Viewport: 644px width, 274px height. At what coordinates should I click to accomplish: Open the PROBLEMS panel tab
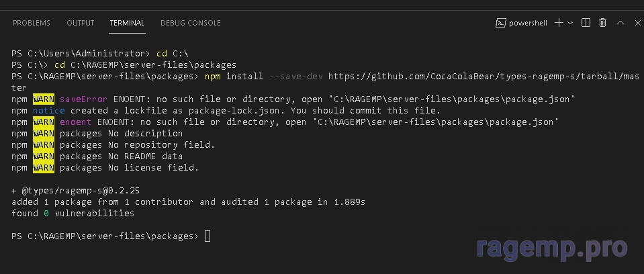click(x=32, y=23)
